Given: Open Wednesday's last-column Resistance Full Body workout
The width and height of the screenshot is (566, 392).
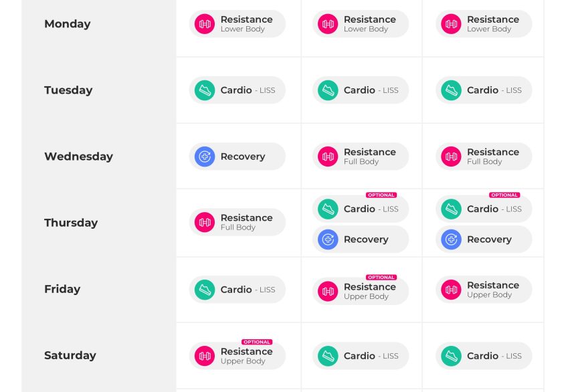Looking at the screenshot, I should (x=484, y=157).
